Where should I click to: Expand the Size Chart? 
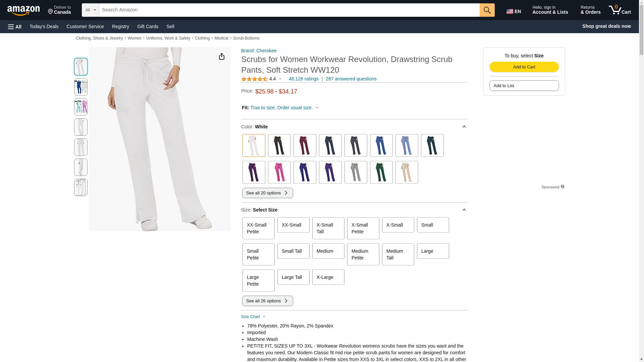coord(254,317)
